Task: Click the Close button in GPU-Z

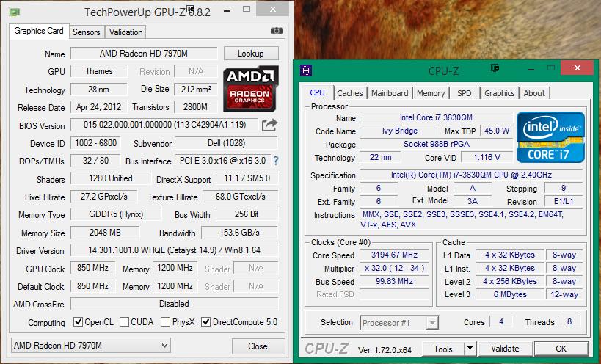Action: (x=258, y=346)
